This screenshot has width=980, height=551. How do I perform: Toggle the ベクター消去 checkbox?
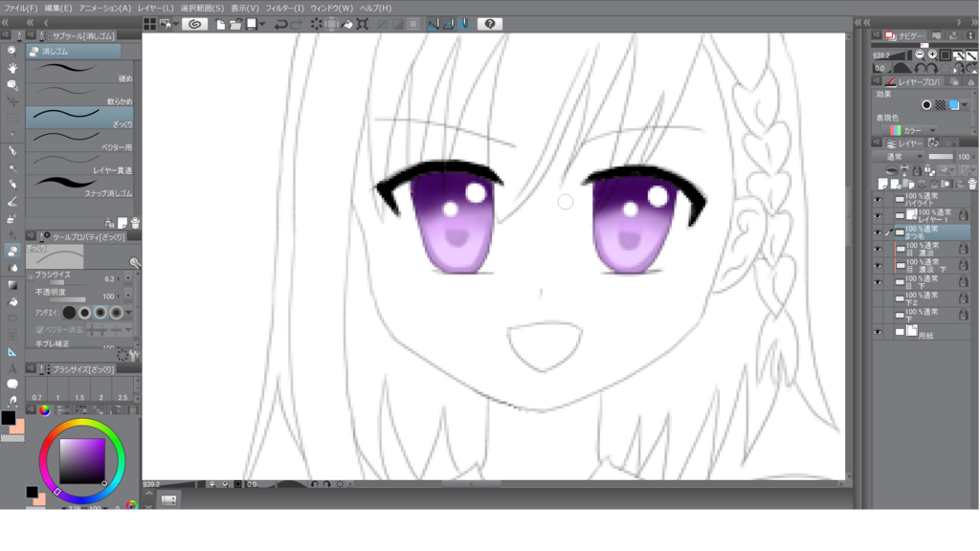(40, 329)
